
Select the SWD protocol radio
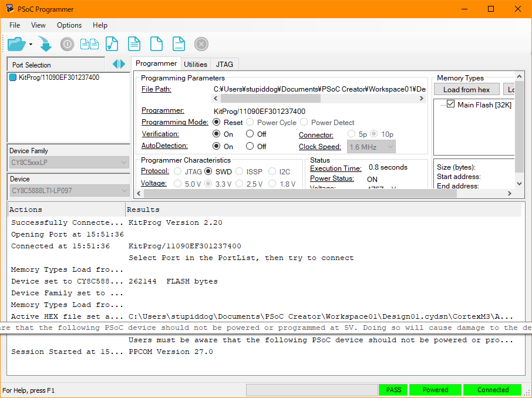tap(208, 171)
